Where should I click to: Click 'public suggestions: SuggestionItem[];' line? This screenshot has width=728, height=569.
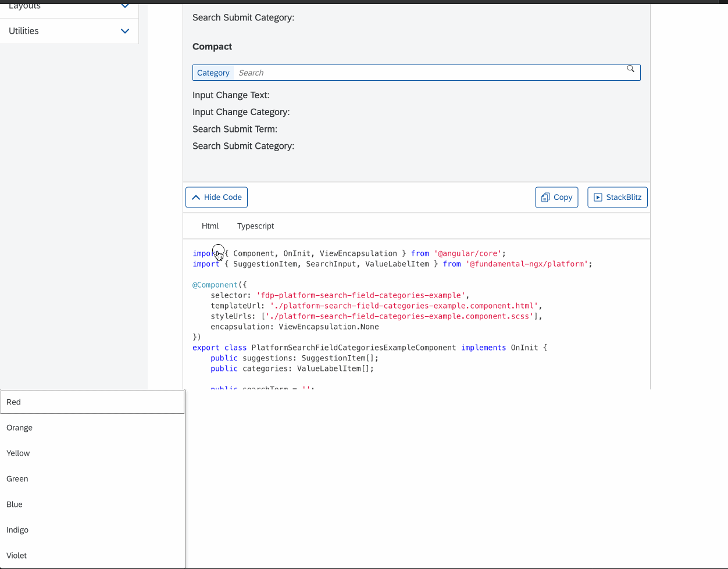pyautogui.click(x=295, y=358)
